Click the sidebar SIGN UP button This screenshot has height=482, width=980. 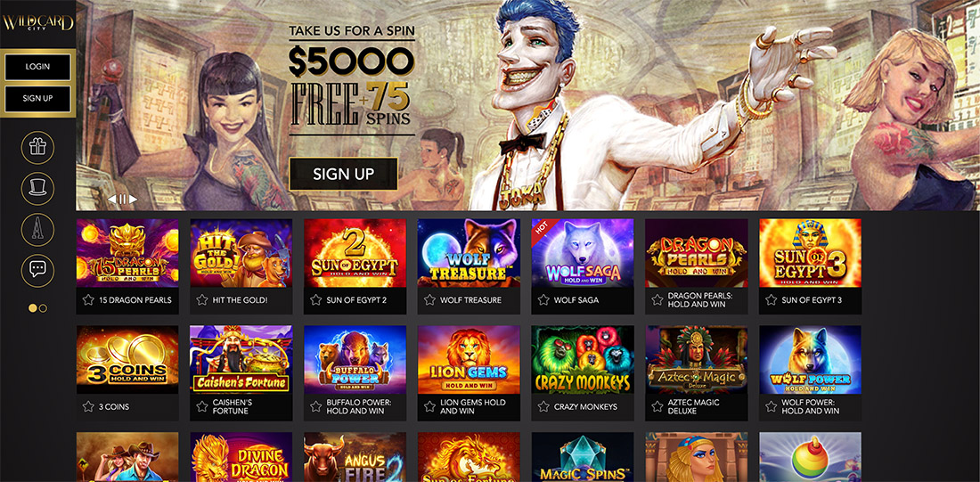tap(37, 99)
